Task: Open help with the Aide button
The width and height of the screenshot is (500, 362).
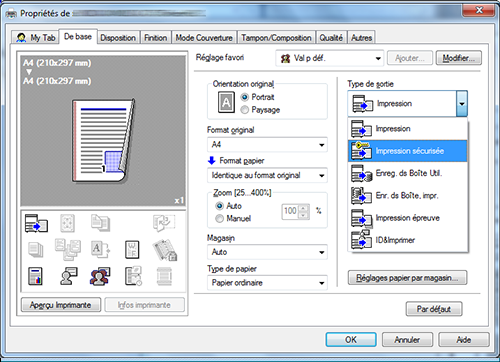Action: click(464, 340)
